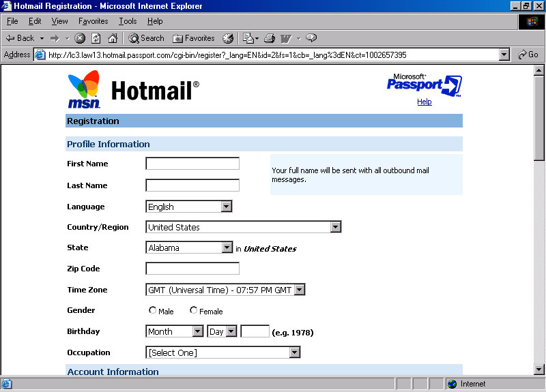Expand the Occupation Select One dropdown
Viewport: 546px width, 392px height.
click(x=295, y=352)
